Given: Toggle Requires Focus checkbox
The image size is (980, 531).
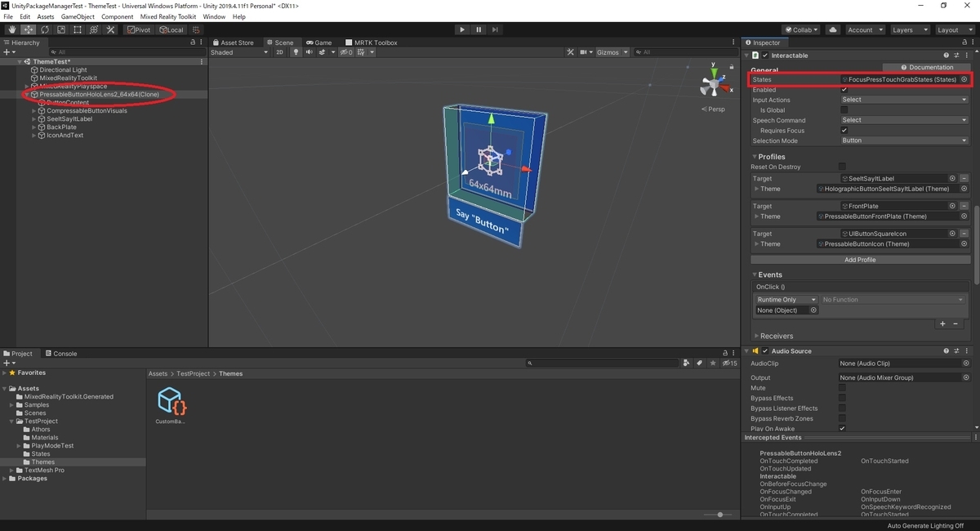Looking at the screenshot, I should pos(844,130).
